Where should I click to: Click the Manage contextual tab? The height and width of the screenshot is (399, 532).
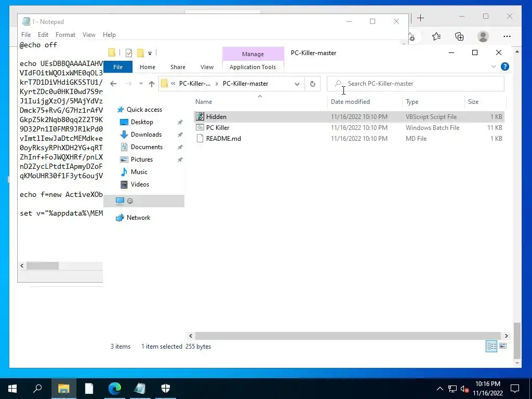(253, 54)
